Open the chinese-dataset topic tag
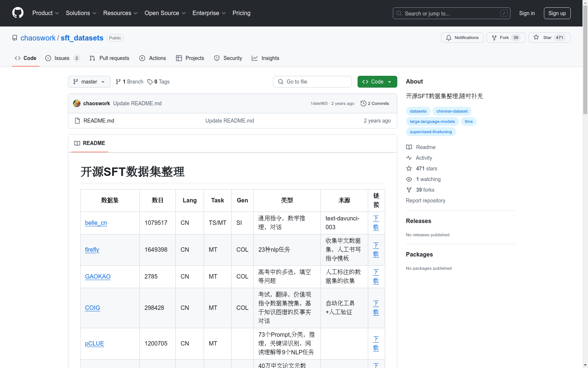This screenshot has width=588, height=368. click(452, 111)
